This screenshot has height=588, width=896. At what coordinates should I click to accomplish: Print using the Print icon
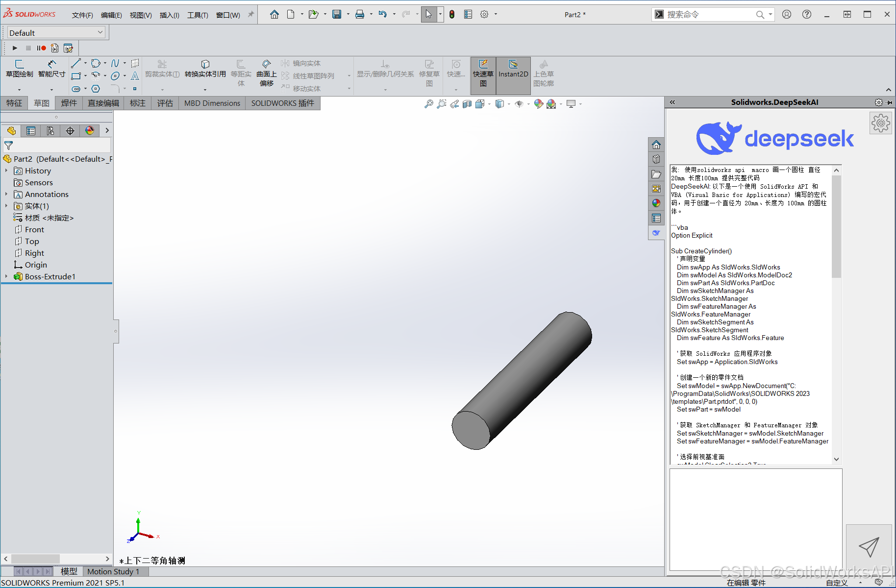360,14
